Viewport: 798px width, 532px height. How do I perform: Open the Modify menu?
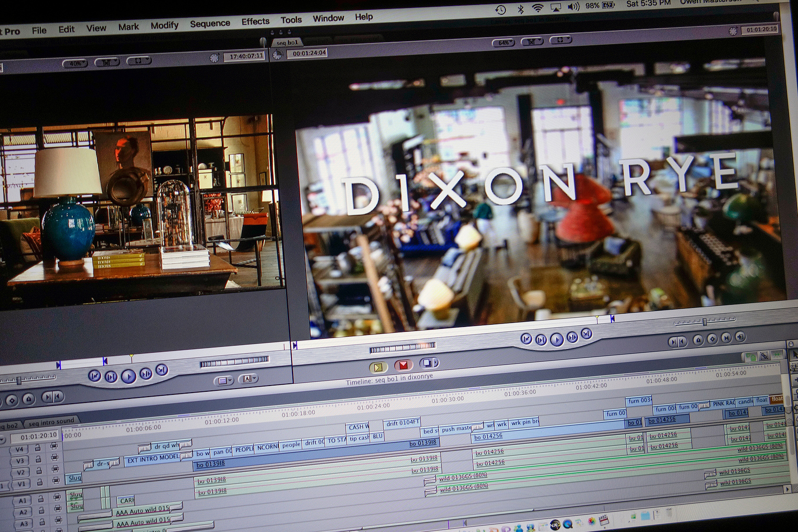click(164, 25)
